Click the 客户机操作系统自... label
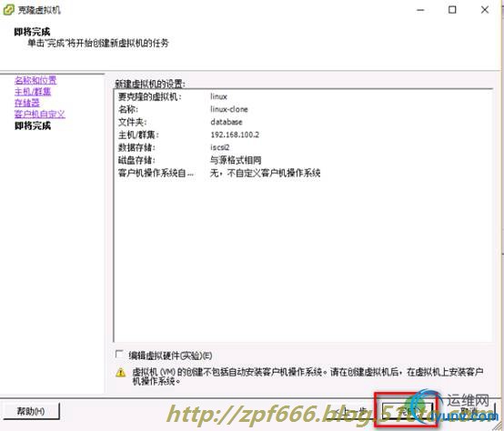 click(x=156, y=173)
